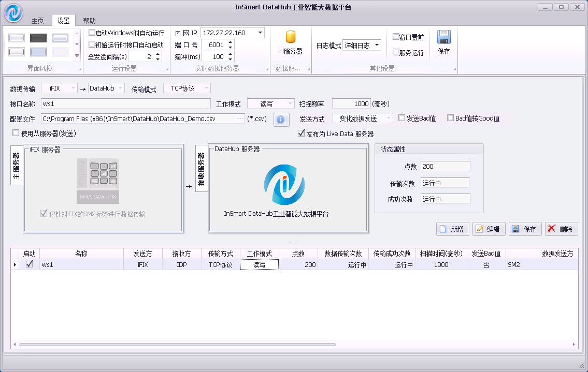Check the 发送Bad值 checkbox
Image resolution: width=588 pixels, height=372 pixels.
tap(401, 117)
